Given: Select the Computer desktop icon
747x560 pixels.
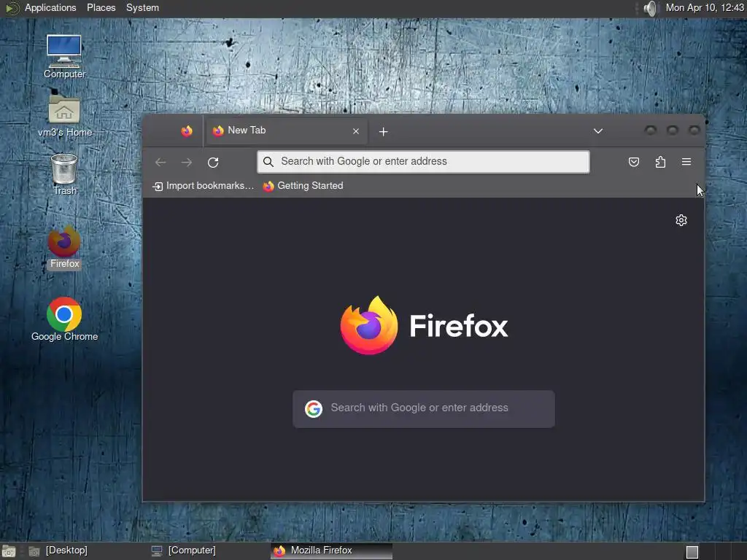Looking at the screenshot, I should click(x=64, y=57).
